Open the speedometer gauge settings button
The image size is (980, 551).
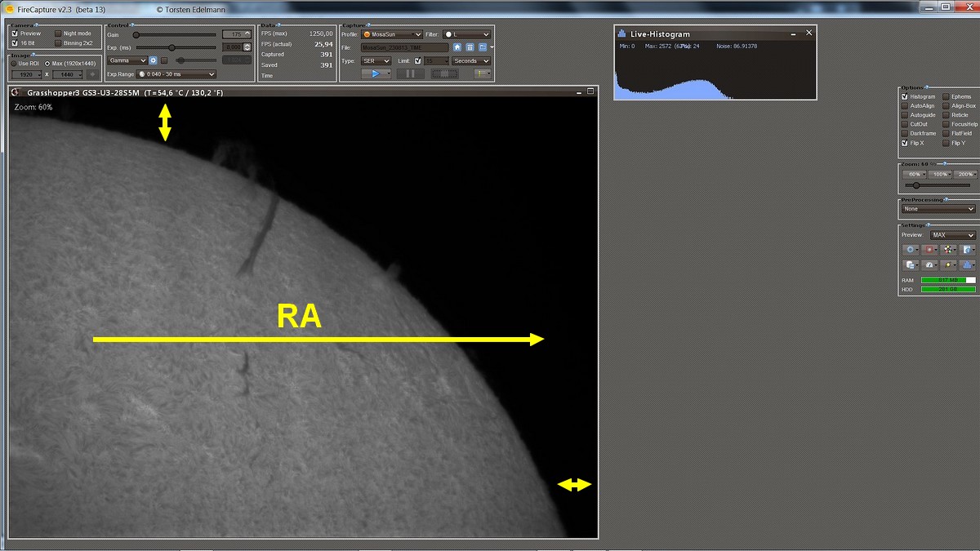coord(928,265)
